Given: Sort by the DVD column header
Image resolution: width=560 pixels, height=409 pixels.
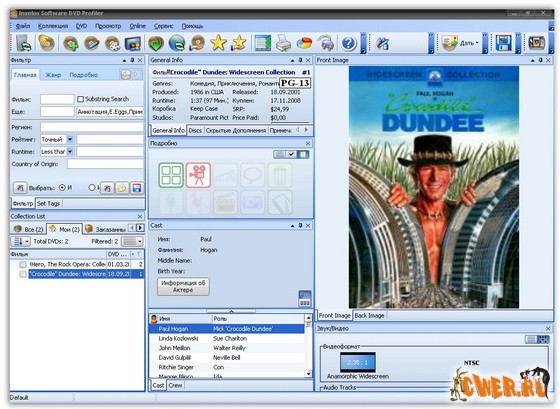Looking at the screenshot, I should (x=118, y=254).
